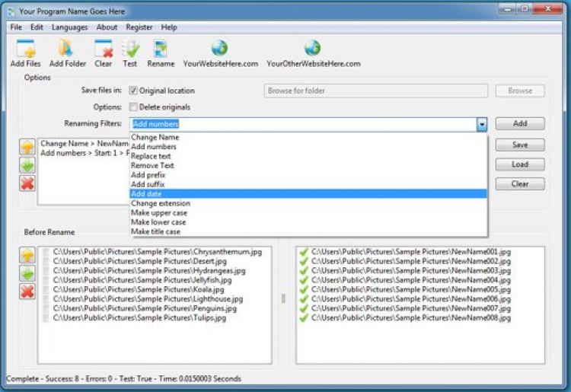Toggle checkbox beside Lighthouse.jpg
The image size is (571, 392).
pos(46,299)
